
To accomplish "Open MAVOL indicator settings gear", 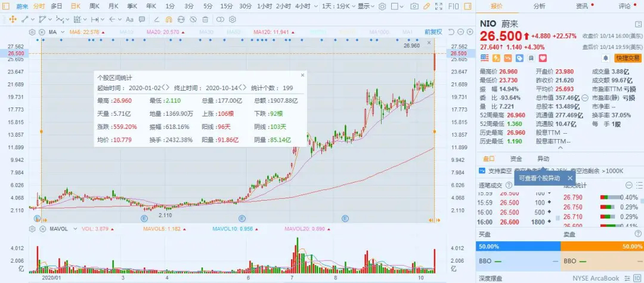I will pyautogui.click(x=32, y=229).
